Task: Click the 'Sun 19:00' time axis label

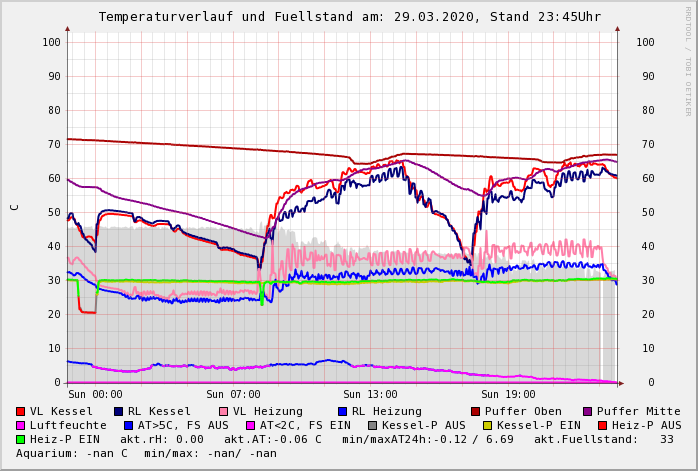Action: 508,394
